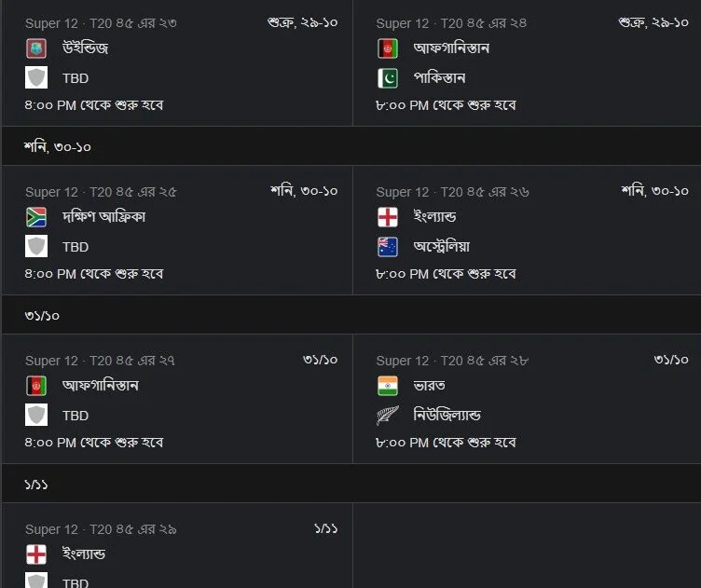Click দক্ষিণ আফ্রিকা team name
This screenshot has height=588, width=701.
[103, 217]
